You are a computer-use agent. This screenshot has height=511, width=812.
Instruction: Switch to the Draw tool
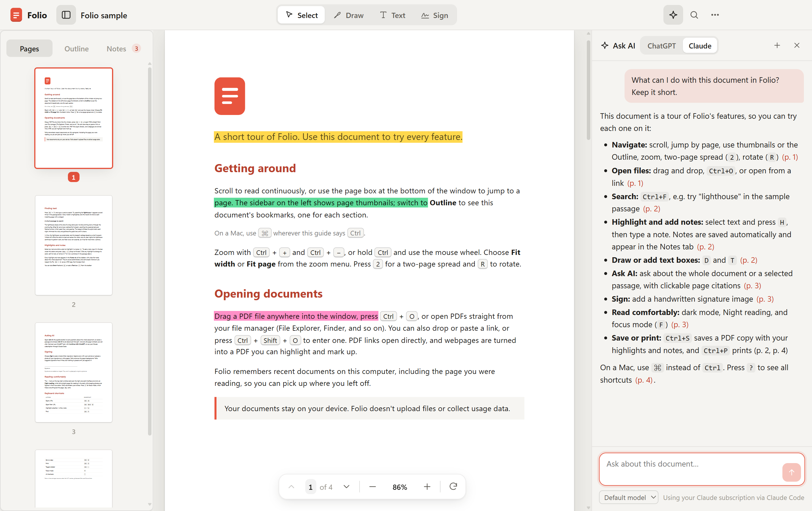click(349, 15)
